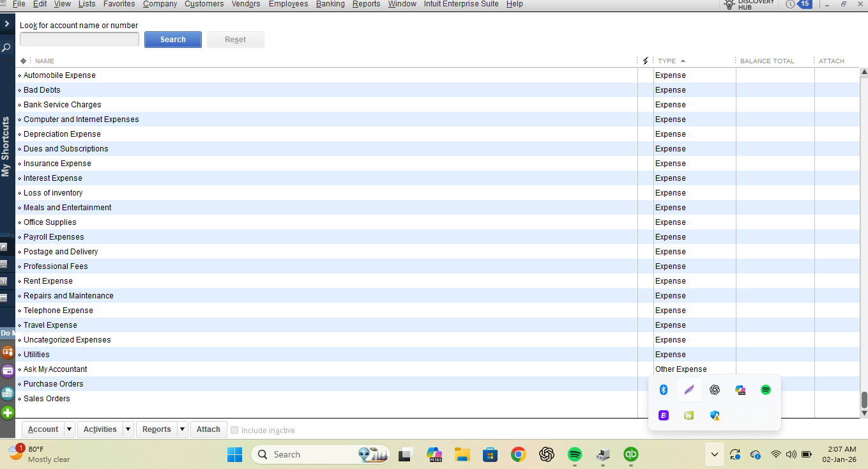Open the Intuit Enterprise Suite menu

tap(461, 4)
